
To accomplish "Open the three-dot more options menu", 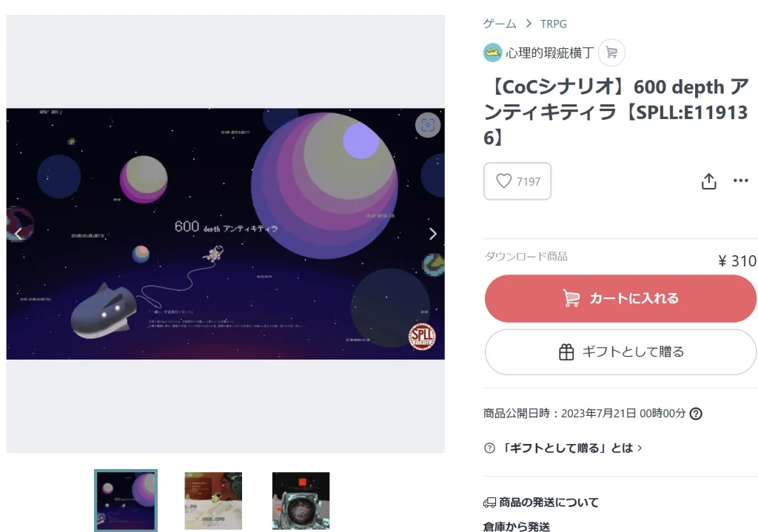I will pos(740,181).
